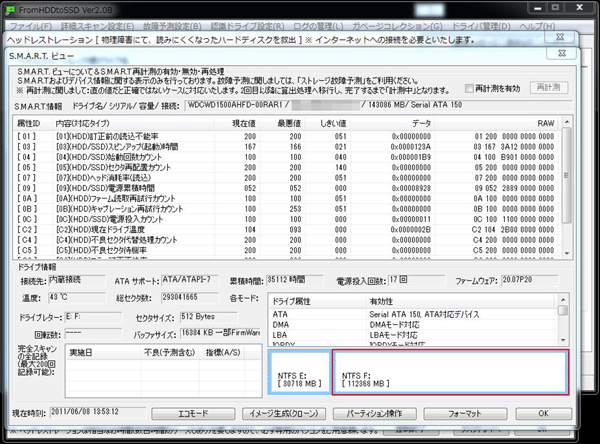This screenshot has height=444, width=600.
Task: Open the 故障予測設定(B) menu
Action: (x=172, y=26)
